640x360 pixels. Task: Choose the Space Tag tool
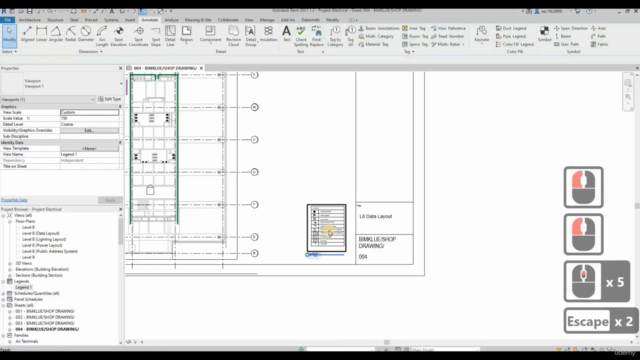coord(415,44)
